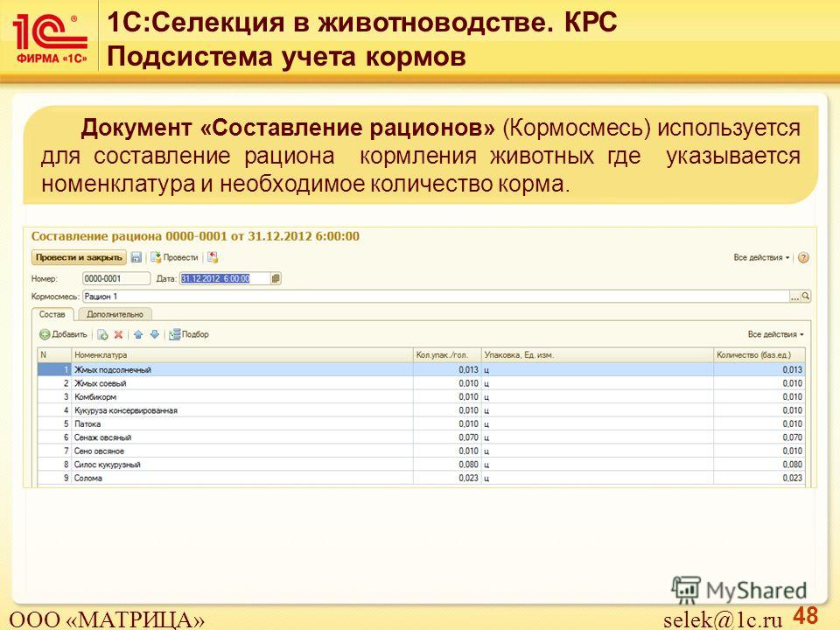This screenshot has height=630, width=840.
Task: Select row Силос кукурузный
Action: 421,465
